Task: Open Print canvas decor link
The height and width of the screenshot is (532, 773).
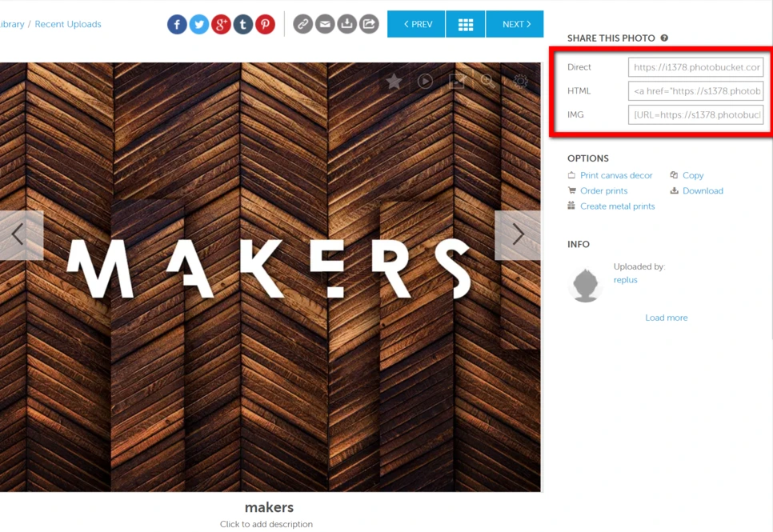Action: click(x=615, y=175)
